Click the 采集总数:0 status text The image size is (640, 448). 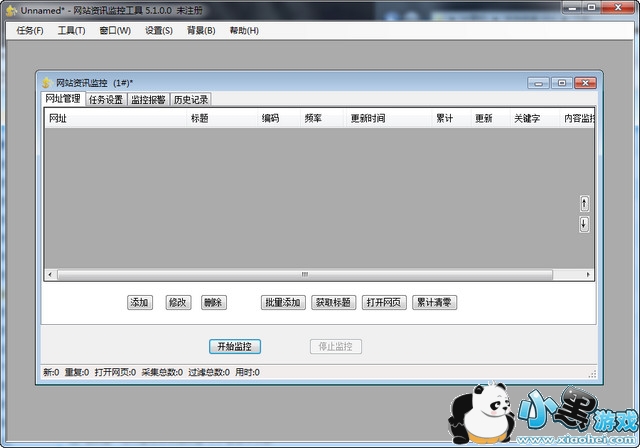tap(162, 372)
